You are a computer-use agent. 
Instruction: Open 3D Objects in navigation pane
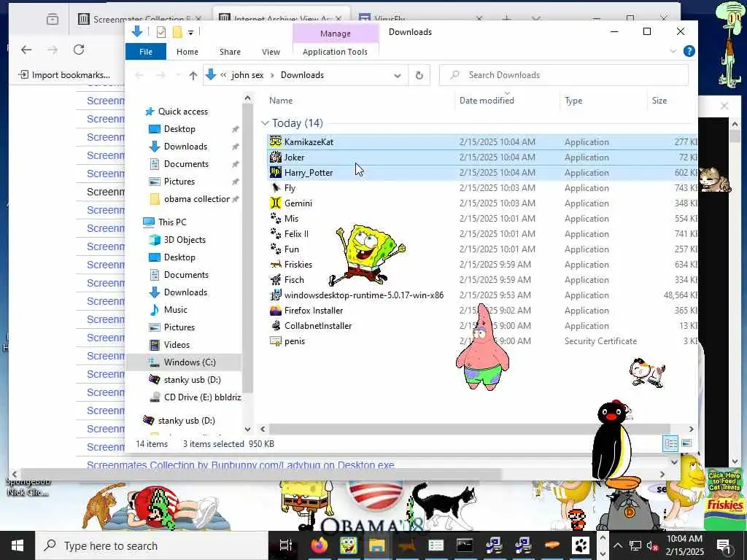point(185,239)
